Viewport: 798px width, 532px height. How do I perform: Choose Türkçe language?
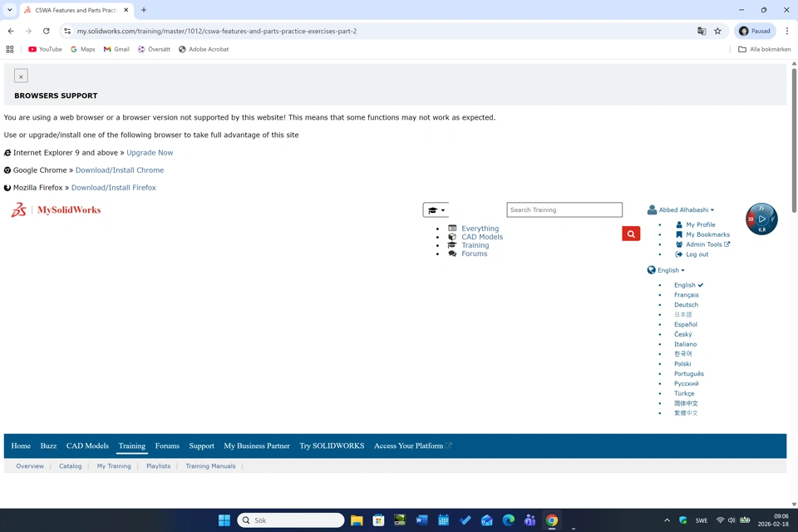coord(684,393)
